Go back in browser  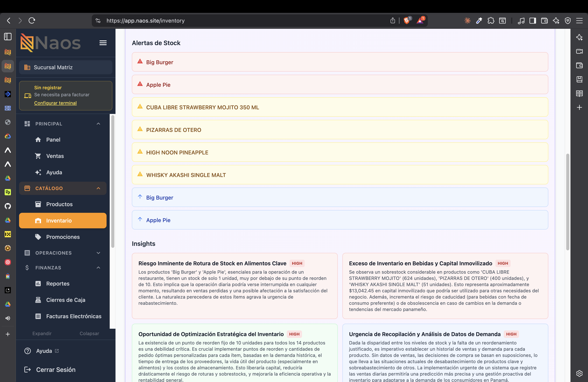pyautogui.click(x=9, y=20)
